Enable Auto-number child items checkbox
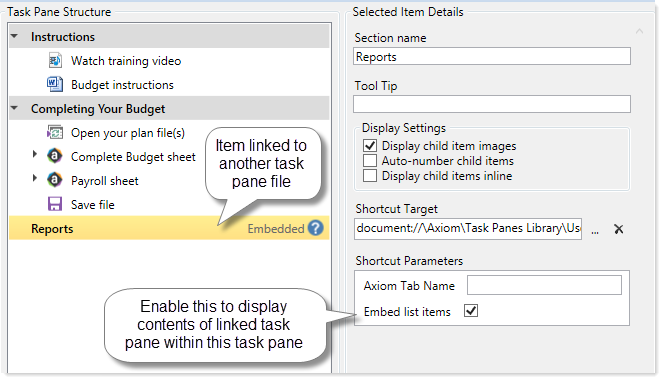 coord(370,161)
